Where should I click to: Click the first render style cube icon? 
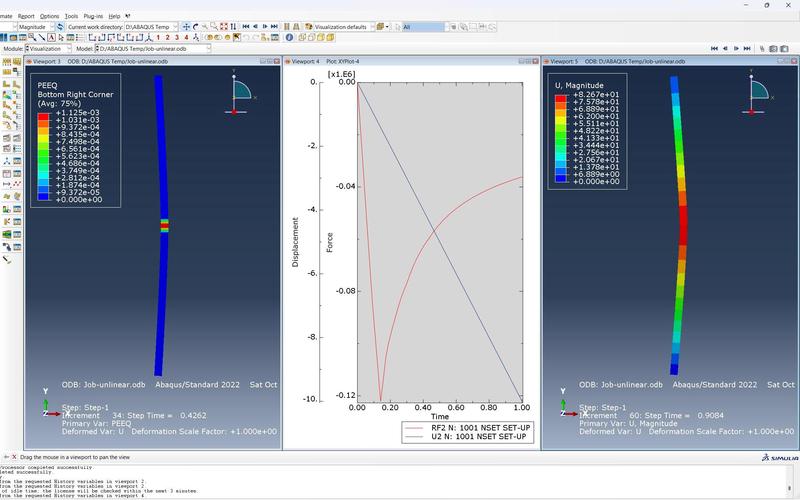[302, 37]
